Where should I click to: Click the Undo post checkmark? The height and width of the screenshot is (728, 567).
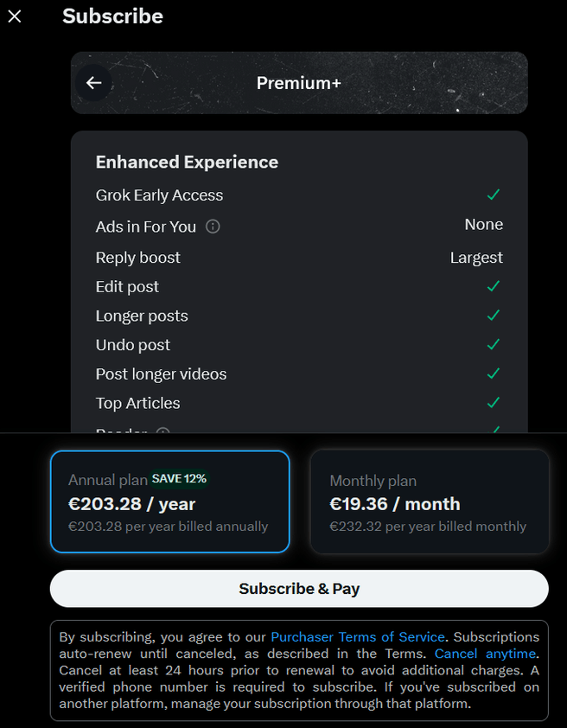494,345
